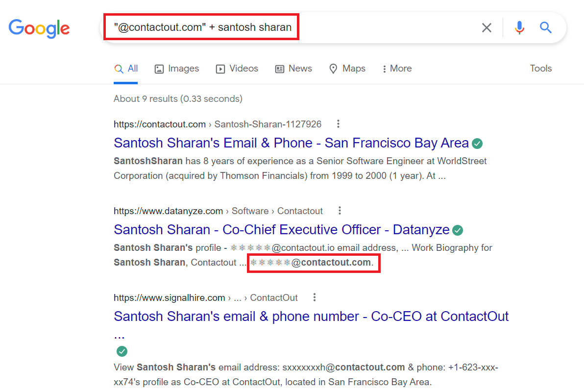Click green verified badge under ContactOut title
This screenshot has width=584, height=392.
click(122, 351)
